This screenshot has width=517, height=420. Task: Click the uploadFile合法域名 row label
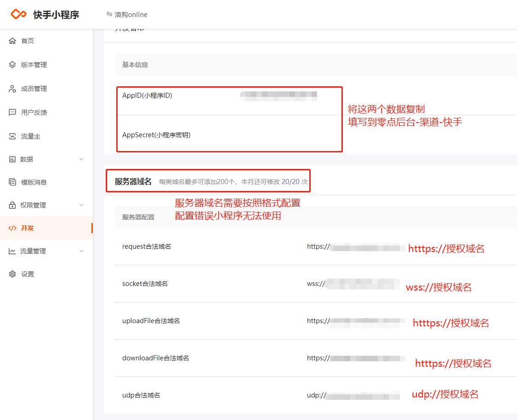tap(151, 321)
